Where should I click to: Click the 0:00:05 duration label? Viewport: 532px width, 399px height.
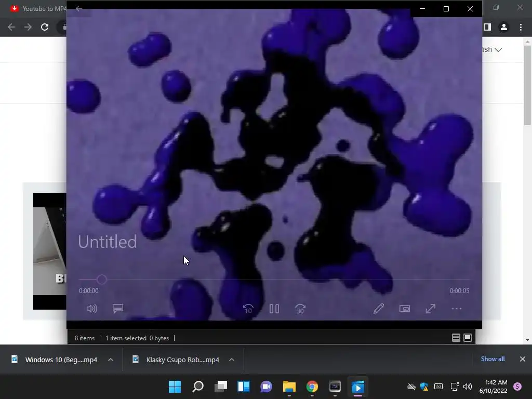pyautogui.click(x=459, y=291)
